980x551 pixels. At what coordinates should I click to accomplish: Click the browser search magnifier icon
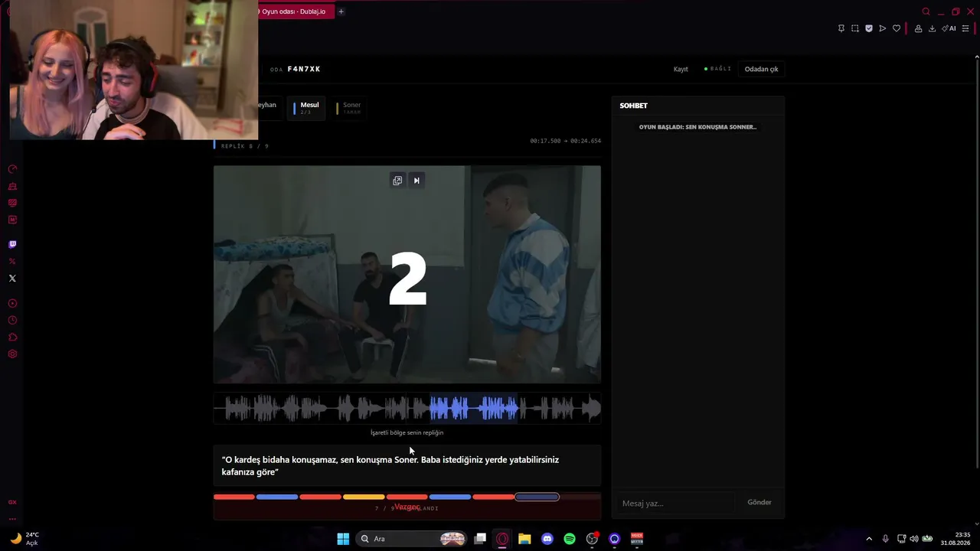(x=926, y=11)
